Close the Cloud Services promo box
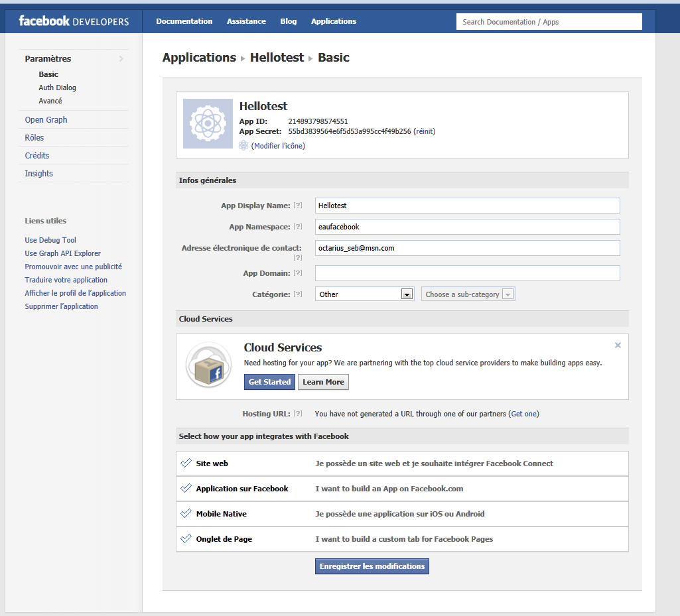Image resolution: width=680 pixels, height=616 pixels. click(x=618, y=345)
